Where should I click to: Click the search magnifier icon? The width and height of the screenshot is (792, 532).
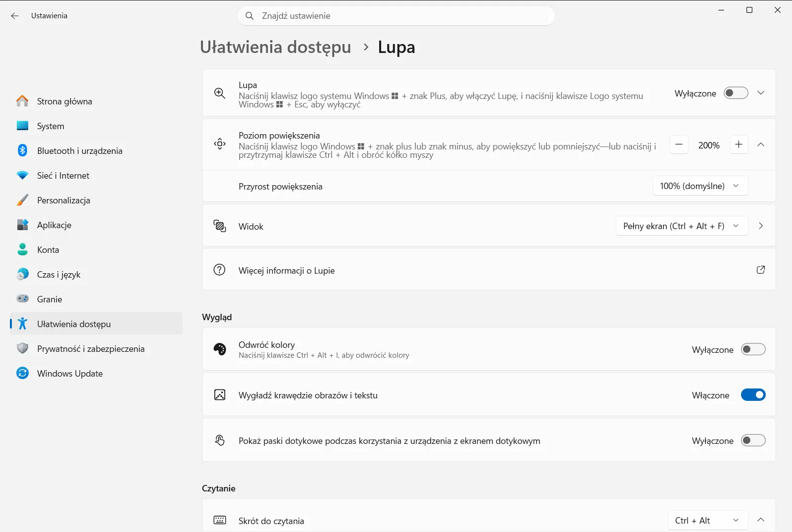[250, 16]
